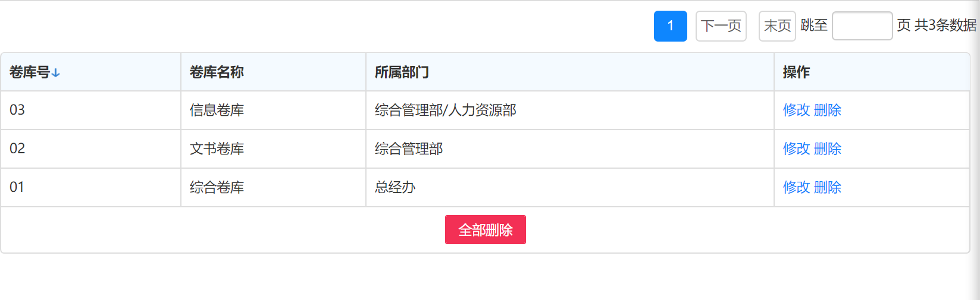Select the 总经办 department cell
Screen dimensions: 980x300
[570, 187]
